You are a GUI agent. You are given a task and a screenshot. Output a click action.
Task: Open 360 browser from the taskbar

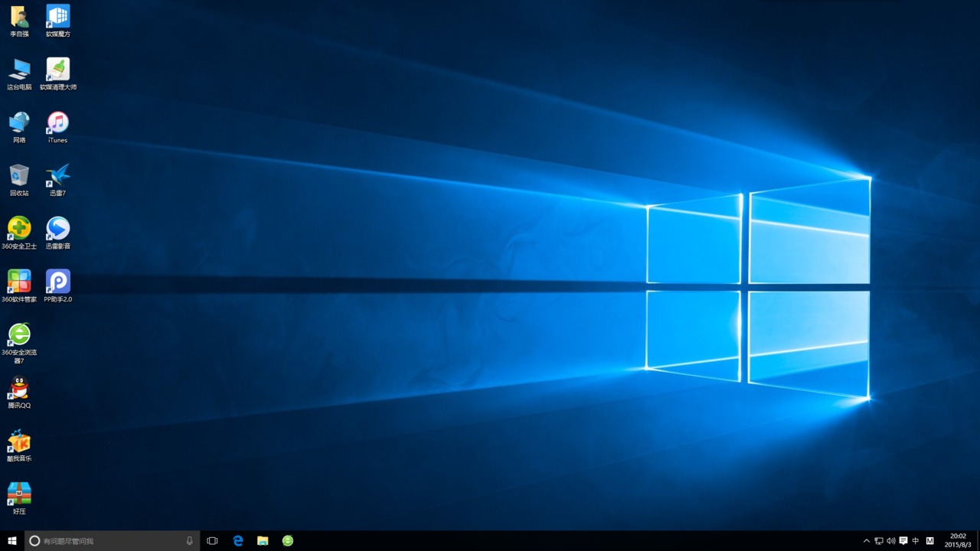click(288, 541)
